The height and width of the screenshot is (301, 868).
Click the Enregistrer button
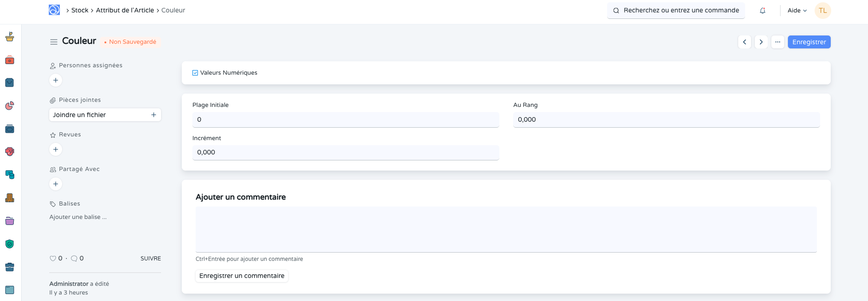point(809,42)
